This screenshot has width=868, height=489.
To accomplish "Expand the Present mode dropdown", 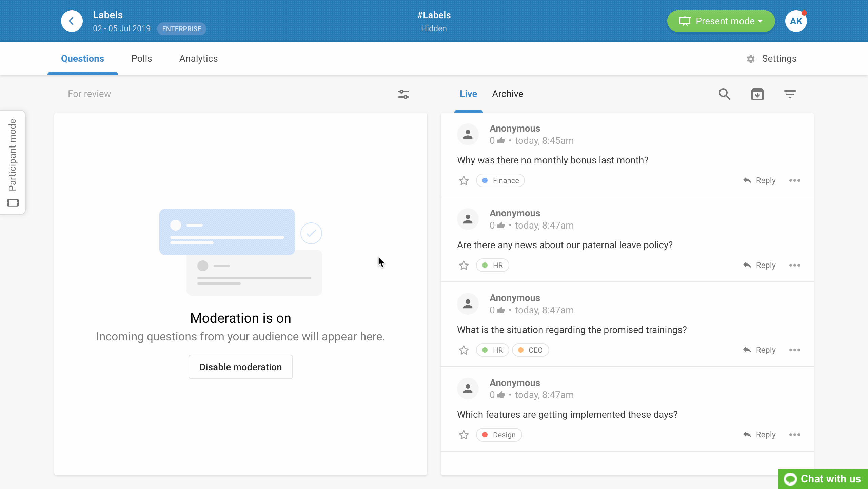I will [721, 21].
